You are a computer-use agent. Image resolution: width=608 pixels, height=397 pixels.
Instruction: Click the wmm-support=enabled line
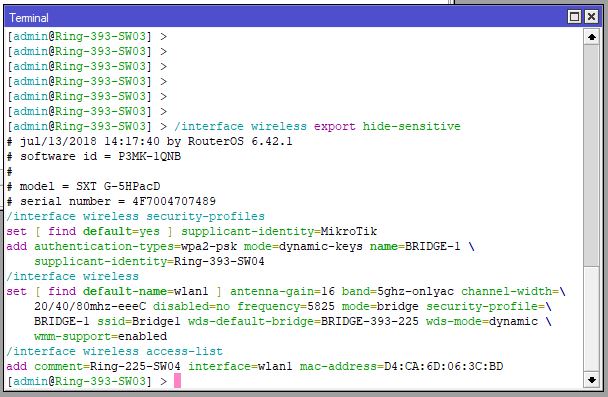point(100,336)
